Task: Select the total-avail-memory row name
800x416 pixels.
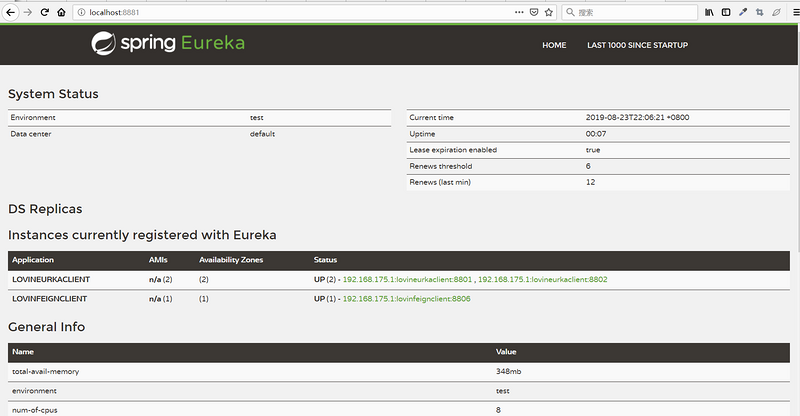Action: click(x=45, y=372)
